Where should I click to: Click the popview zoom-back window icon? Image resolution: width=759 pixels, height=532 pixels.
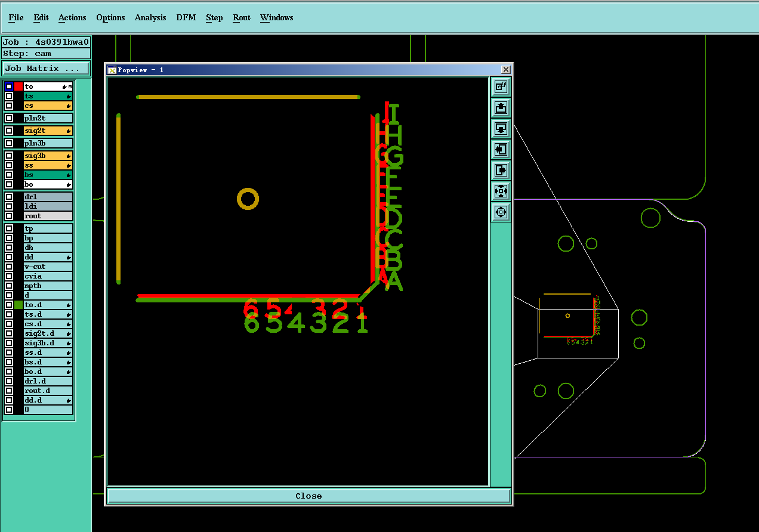pyautogui.click(x=501, y=86)
